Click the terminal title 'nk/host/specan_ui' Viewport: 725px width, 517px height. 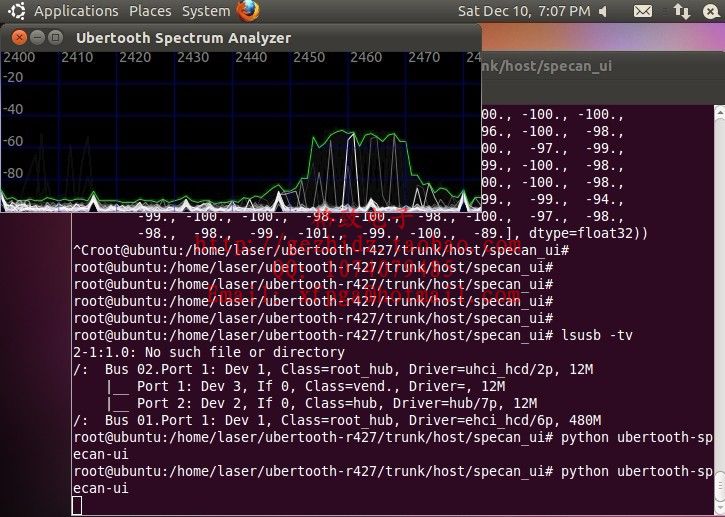[547, 66]
